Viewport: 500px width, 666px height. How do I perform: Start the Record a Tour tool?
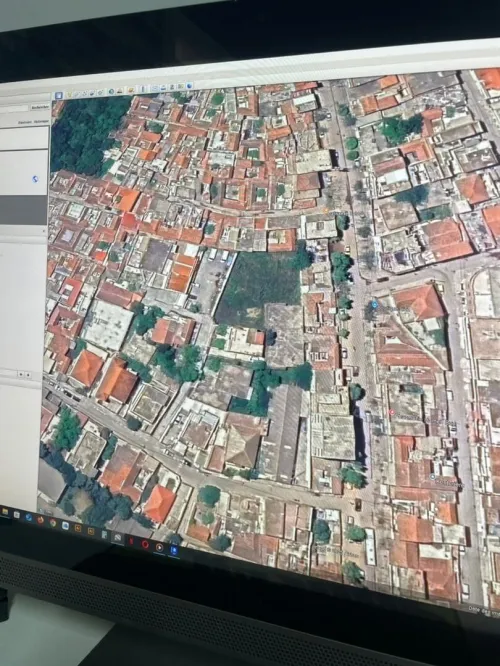point(100,93)
